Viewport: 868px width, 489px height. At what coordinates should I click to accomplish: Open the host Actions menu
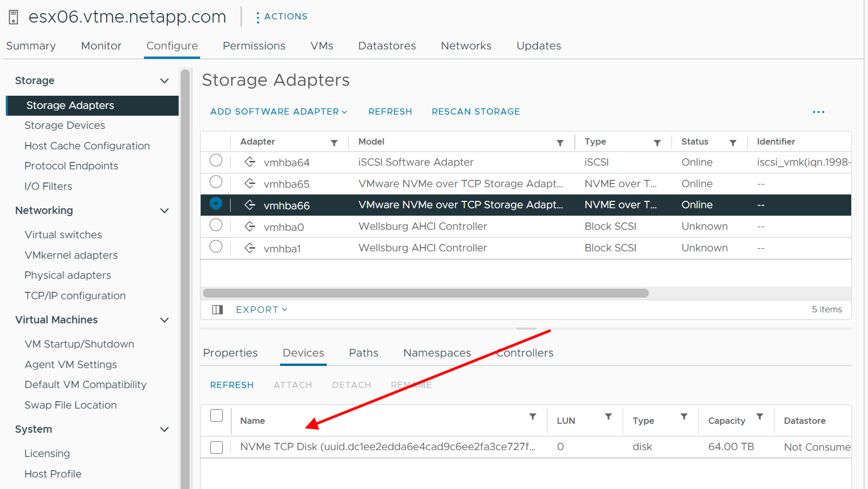(x=282, y=16)
